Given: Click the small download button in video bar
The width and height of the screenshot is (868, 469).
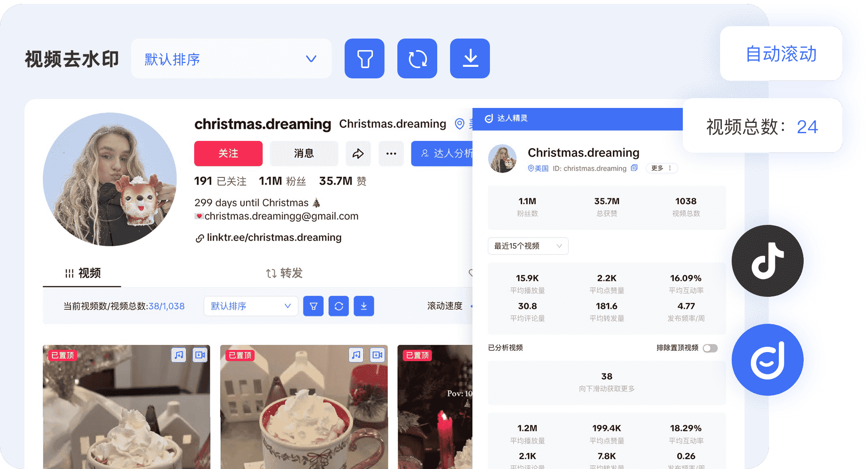Looking at the screenshot, I should 363,306.
